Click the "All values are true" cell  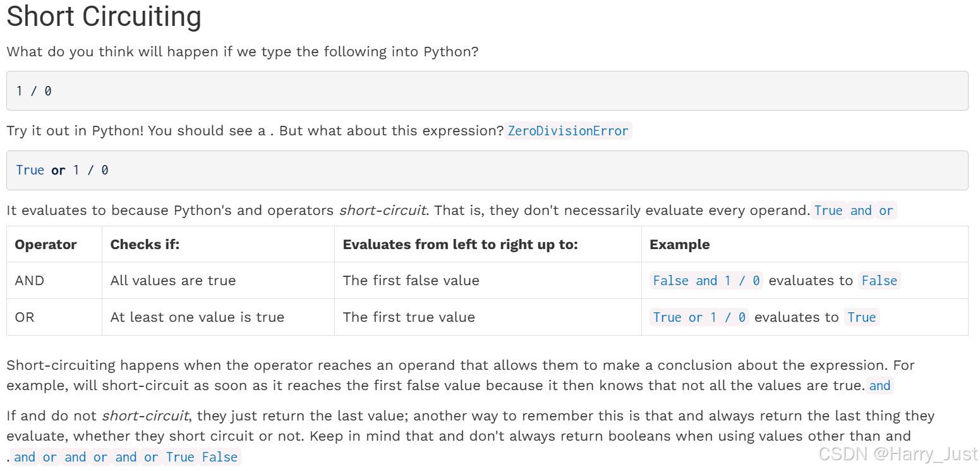(x=172, y=281)
